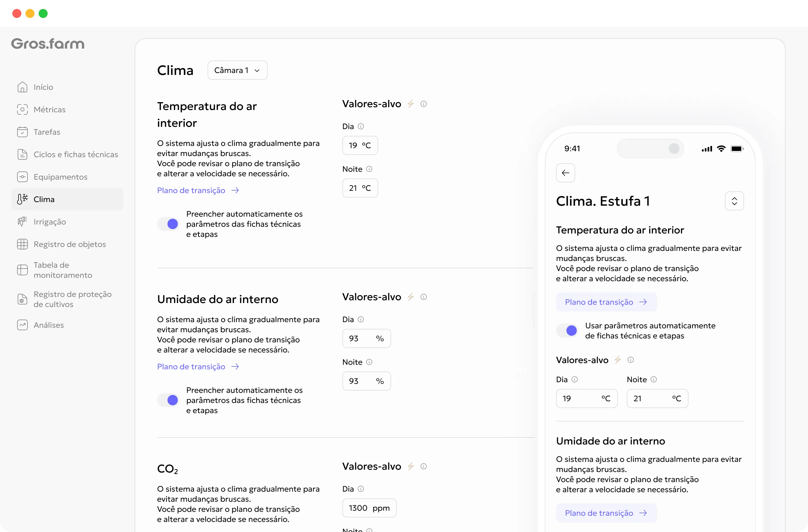
Task: Edit phone Dia field showing 19 °C
Action: coord(587,398)
